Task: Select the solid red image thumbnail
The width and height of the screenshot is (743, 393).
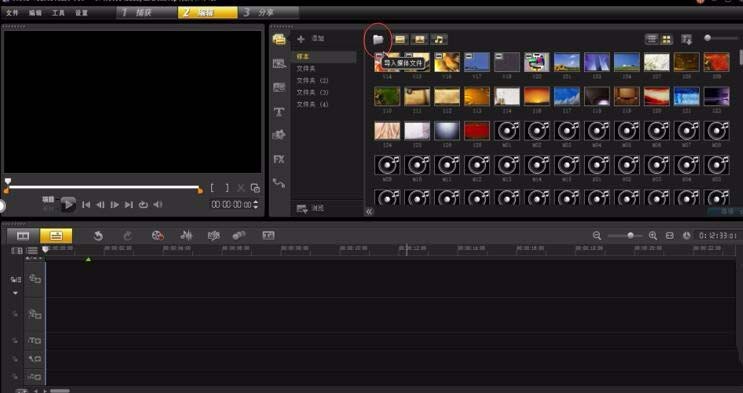Action: [477, 130]
